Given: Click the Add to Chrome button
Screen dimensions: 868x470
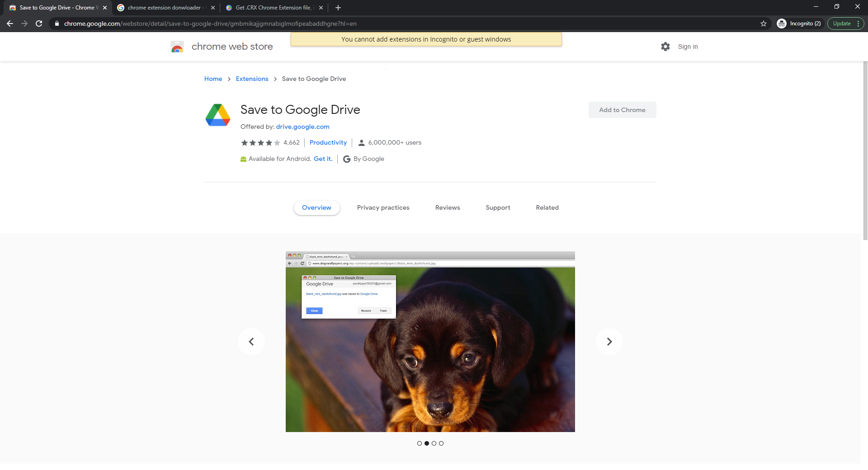Looking at the screenshot, I should (x=622, y=110).
